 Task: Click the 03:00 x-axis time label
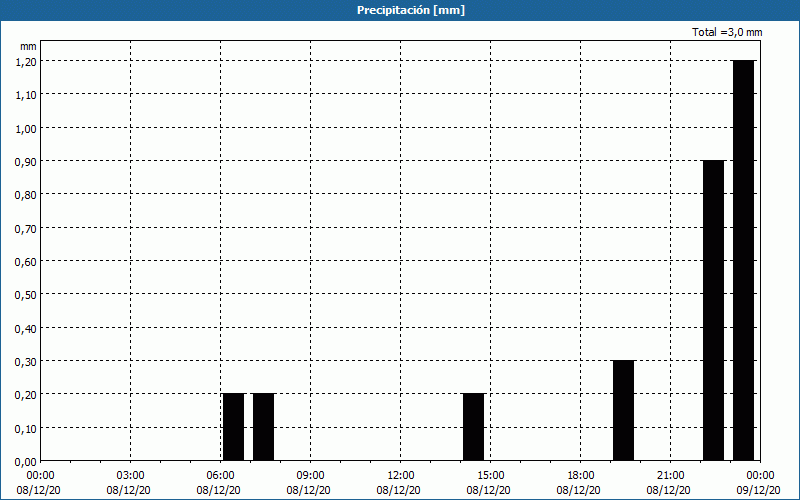(131, 476)
